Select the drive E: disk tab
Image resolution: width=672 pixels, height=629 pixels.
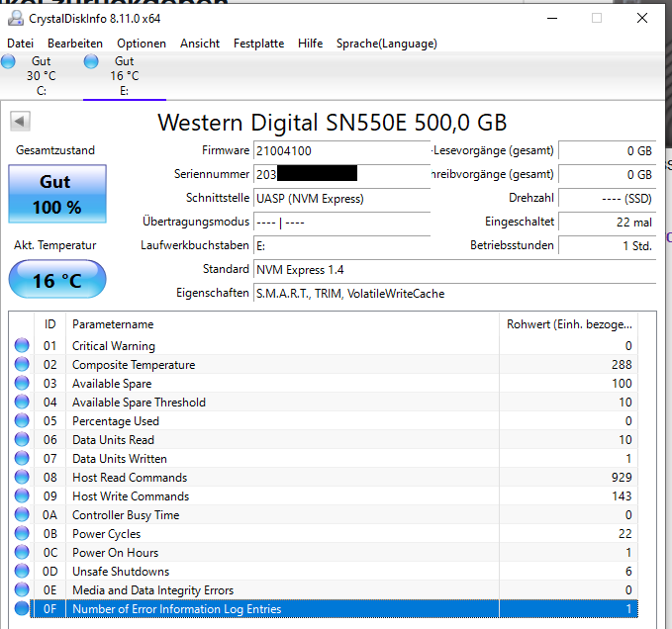click(125, 76)
